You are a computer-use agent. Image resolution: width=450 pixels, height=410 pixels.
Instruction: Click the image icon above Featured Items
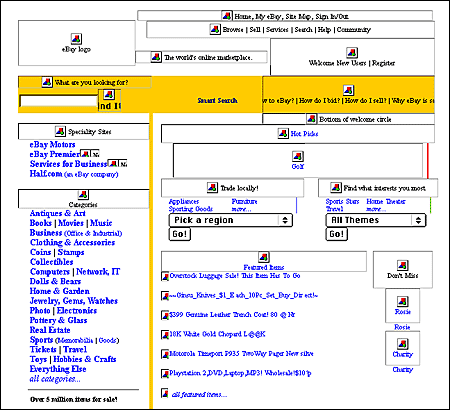point(264,257)
